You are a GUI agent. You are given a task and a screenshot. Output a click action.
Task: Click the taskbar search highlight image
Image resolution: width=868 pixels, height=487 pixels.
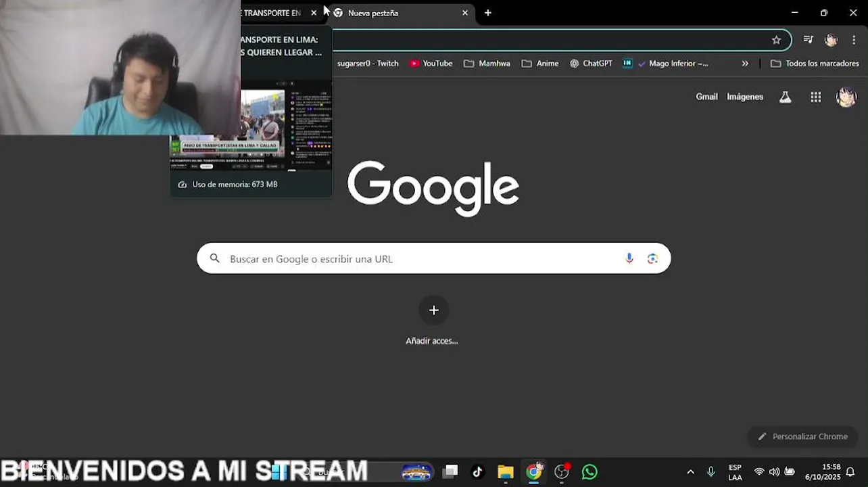(416, 472)
